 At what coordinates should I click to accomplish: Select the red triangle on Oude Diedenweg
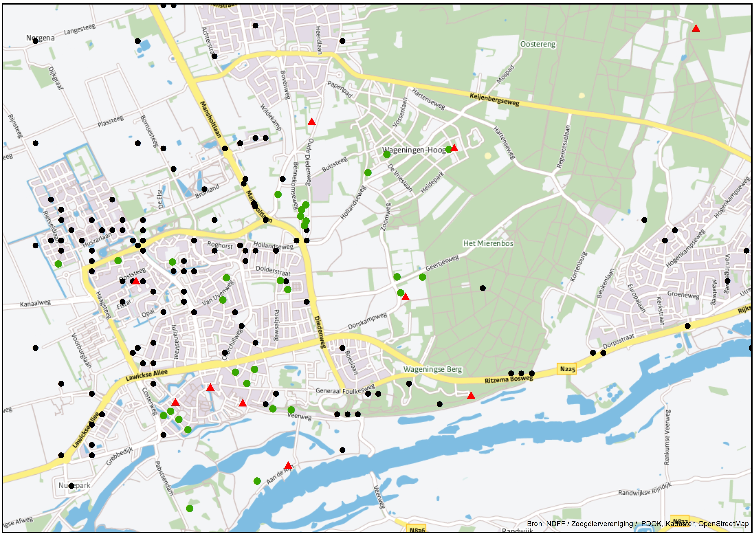pyautogui.click(x=312, y=122)
